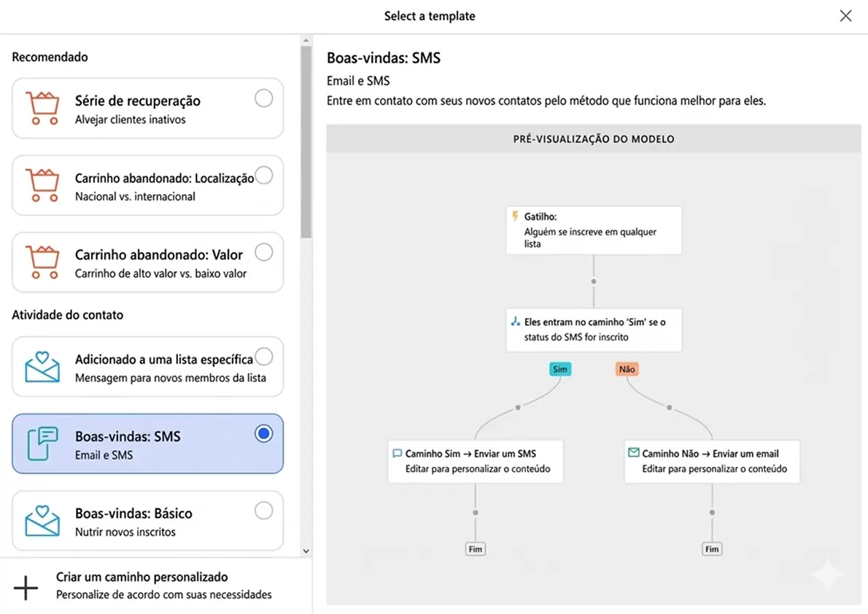Viewport: 868px width, 614px height.
Task: Click the envelope icon beside Adicionado a uma lista específica
Action: 42,366
